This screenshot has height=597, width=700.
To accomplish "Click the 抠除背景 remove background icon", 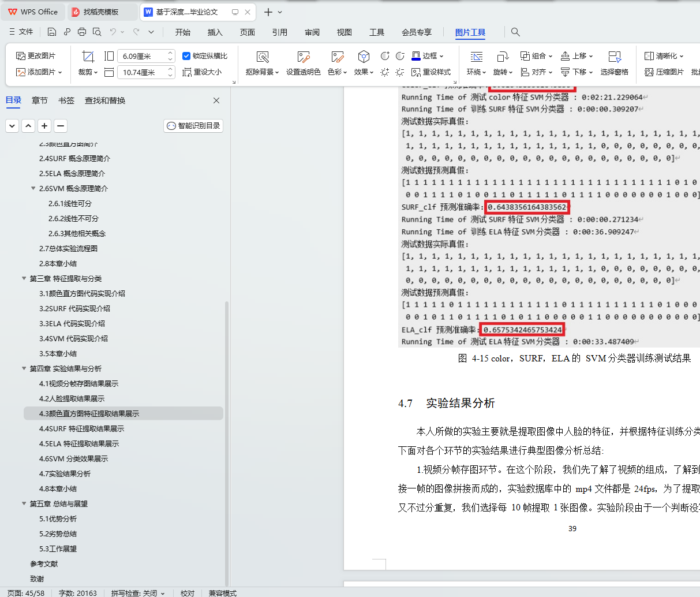I will click(263, 57).
